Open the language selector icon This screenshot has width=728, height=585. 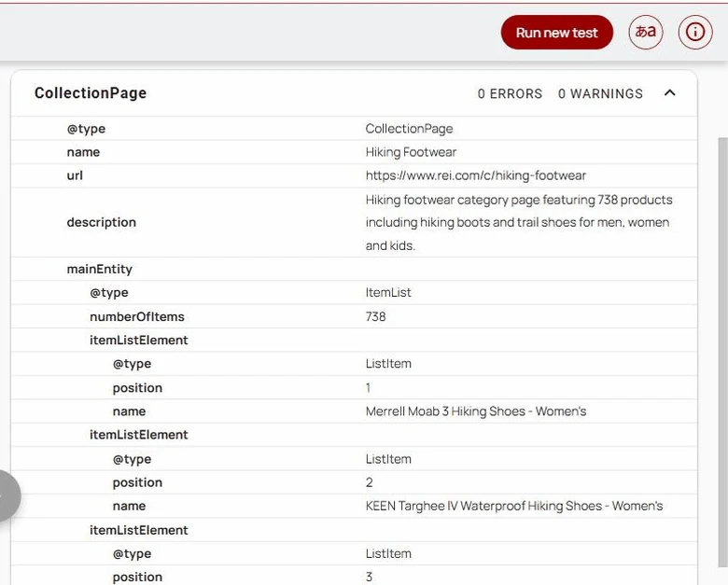pyautogui.click(x=645, y=32)
